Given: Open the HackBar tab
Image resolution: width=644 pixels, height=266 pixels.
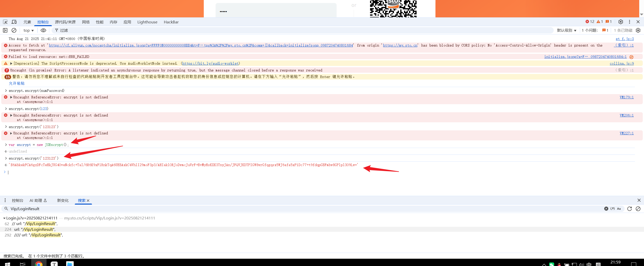Looking at the screenshot, I should pos(171,22).
